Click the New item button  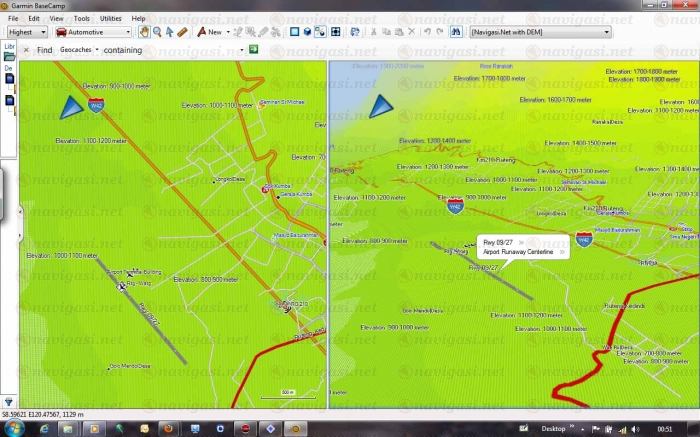pyautogui.click(x=212, y=32)
